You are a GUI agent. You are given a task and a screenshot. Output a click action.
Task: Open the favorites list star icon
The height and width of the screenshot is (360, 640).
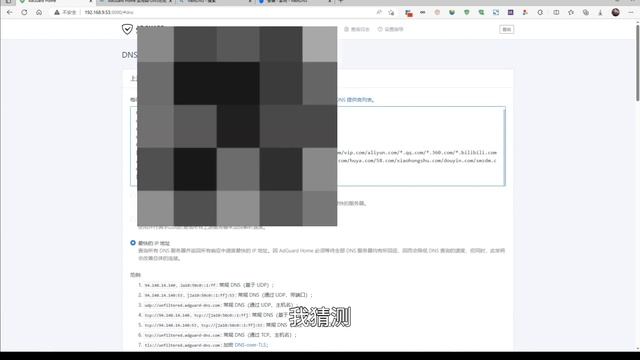pyautogui.click(x=571, y=12)
